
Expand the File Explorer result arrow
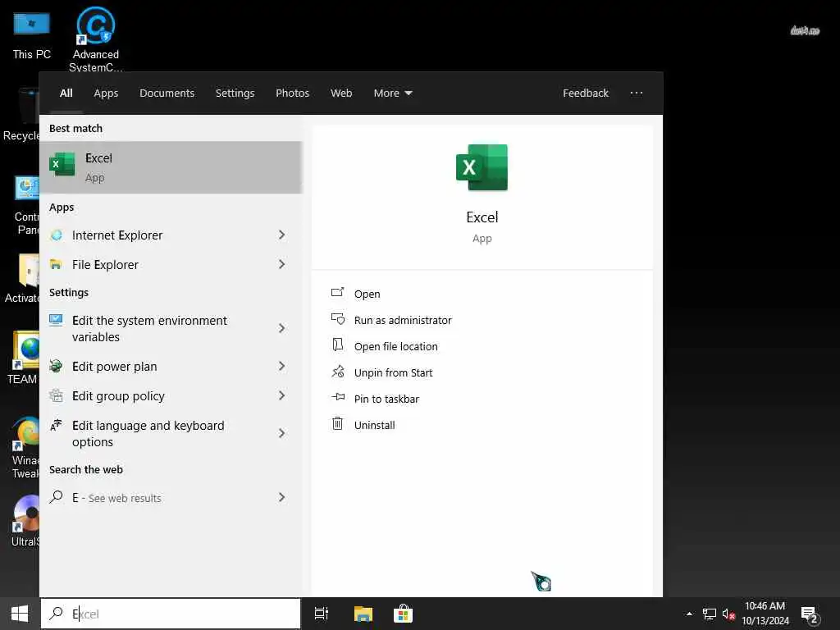(x=282, y=264)
